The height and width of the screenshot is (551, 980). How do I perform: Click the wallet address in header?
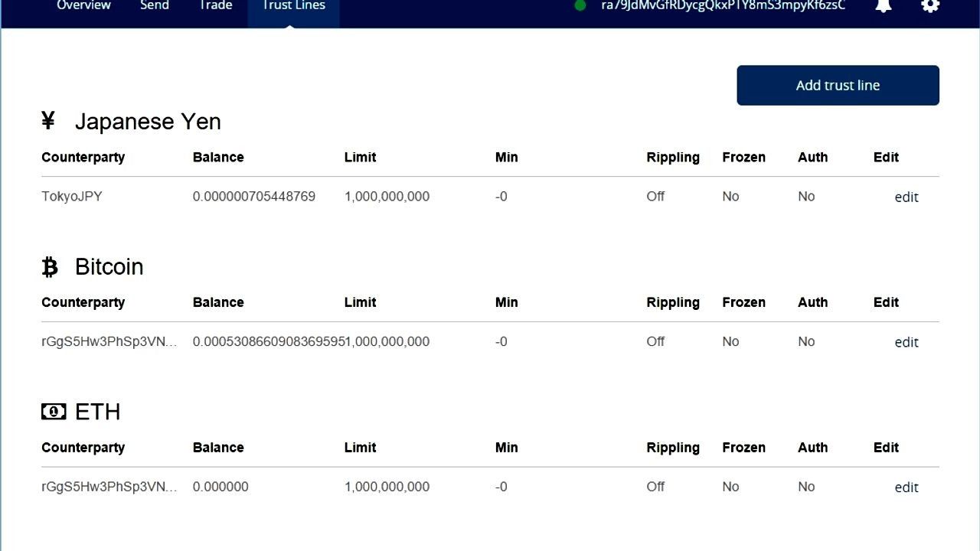(x=723, y=5)
